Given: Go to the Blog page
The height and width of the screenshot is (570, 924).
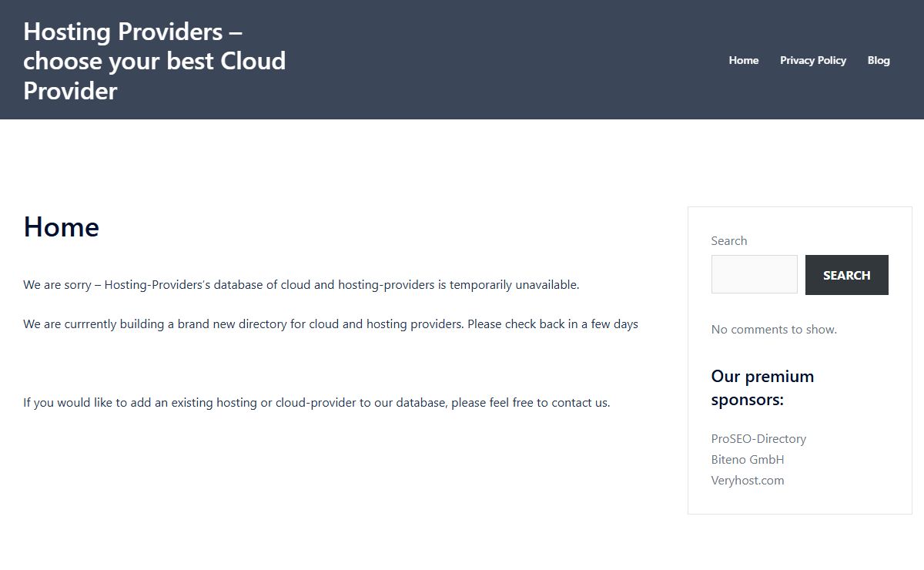Looking at the screenshot, I should tap(879, 60).
